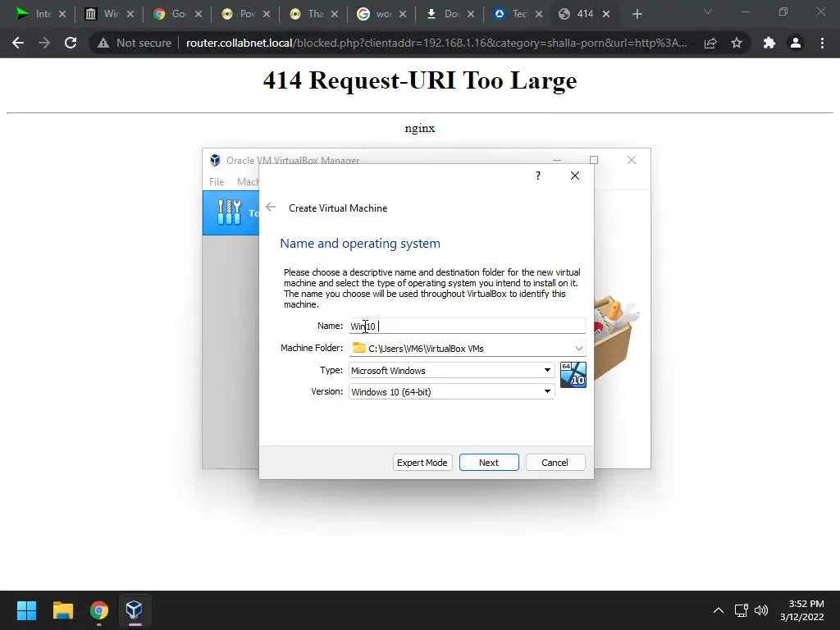Go forward in Chrome

coord(44,43)
